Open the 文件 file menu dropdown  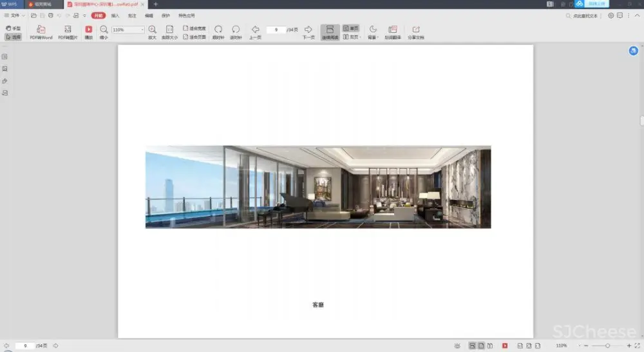click(x=14, y=15)
